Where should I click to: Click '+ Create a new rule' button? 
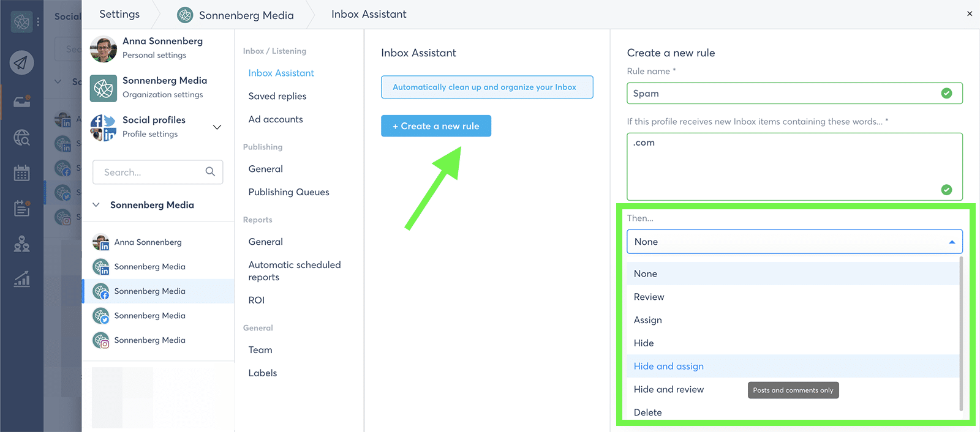pyautogui.click(x=436, y=126)
